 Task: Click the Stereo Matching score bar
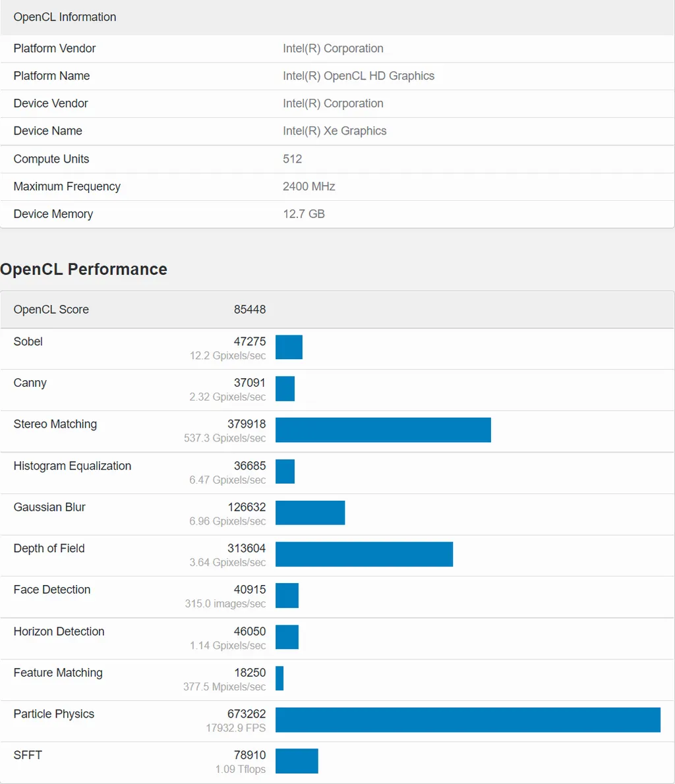point(383,430)
